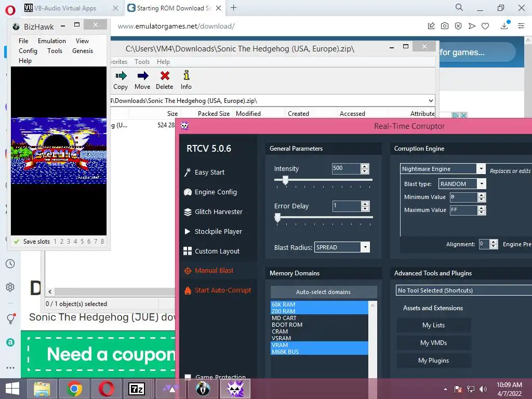Click the Move arrow icon in 7-Zip

click(142, 76)
